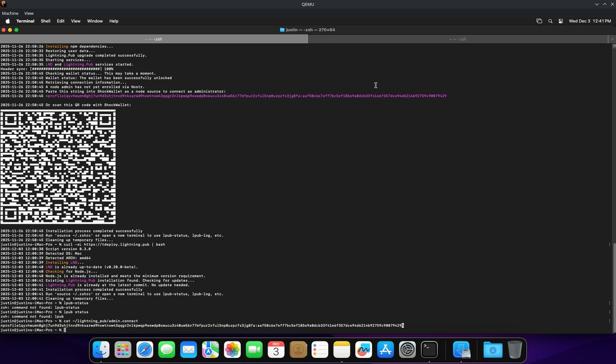Screen dimensions: 616x364
Task: Click the nprofile output after cat command
Action: tap(202, 326)
